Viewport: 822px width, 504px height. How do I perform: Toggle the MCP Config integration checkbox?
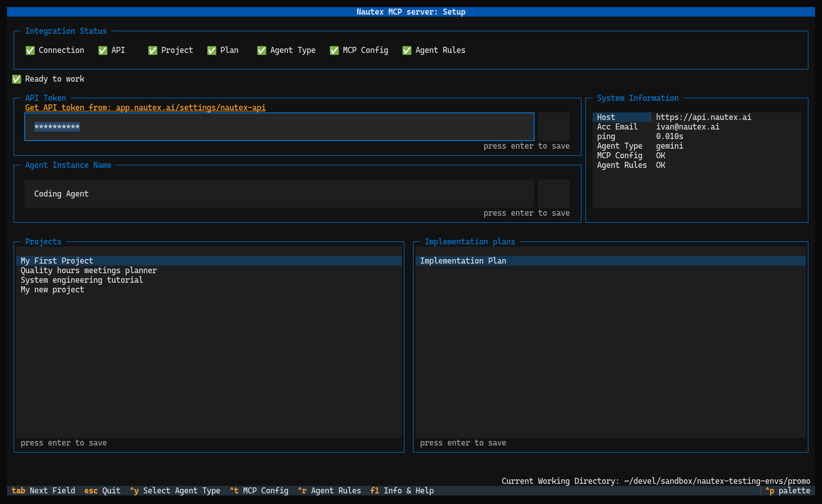tap(334, 50)
